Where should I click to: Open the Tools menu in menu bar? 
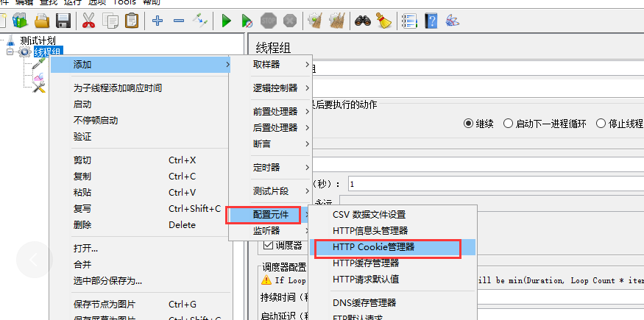tap(124, 2)
